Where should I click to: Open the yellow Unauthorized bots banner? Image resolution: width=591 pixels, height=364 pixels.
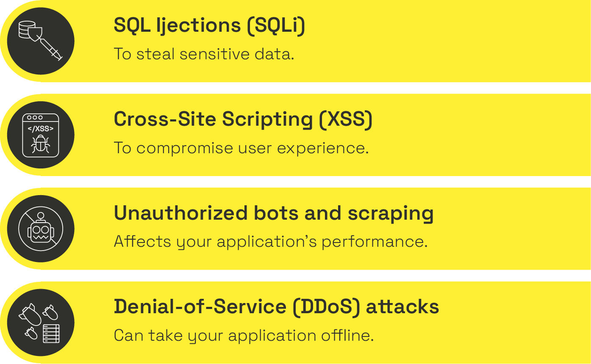pos(295,229)
